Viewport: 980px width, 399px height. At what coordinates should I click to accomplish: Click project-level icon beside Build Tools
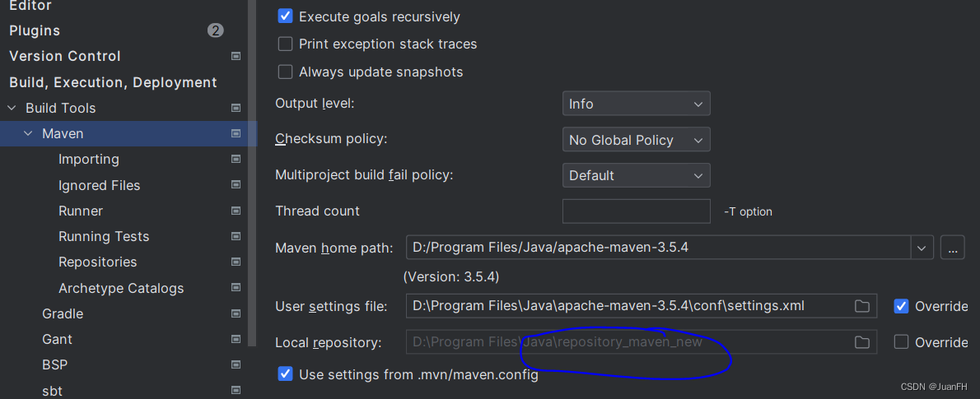(x=236, y=108)
